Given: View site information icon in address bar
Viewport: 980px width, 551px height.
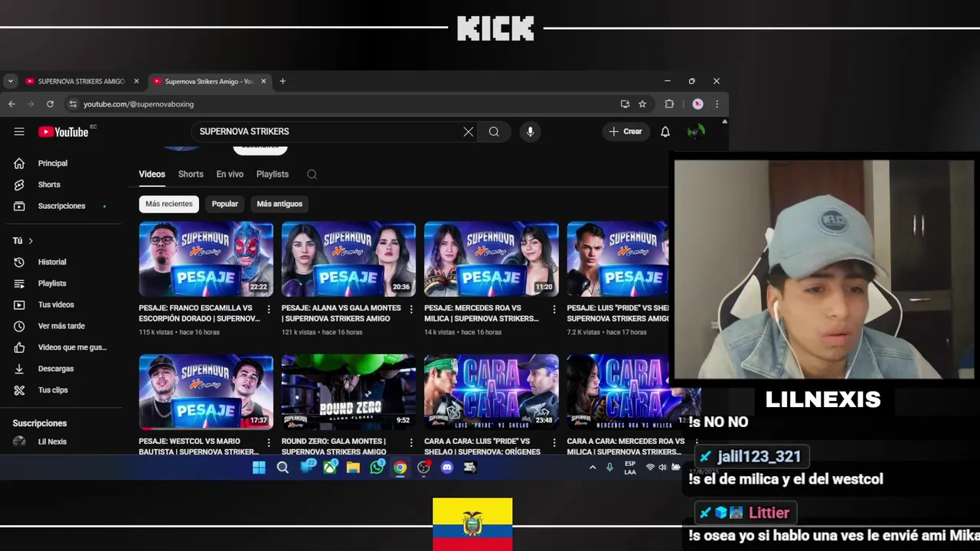Looking at the screenshot, I should [x=73, y=104].
